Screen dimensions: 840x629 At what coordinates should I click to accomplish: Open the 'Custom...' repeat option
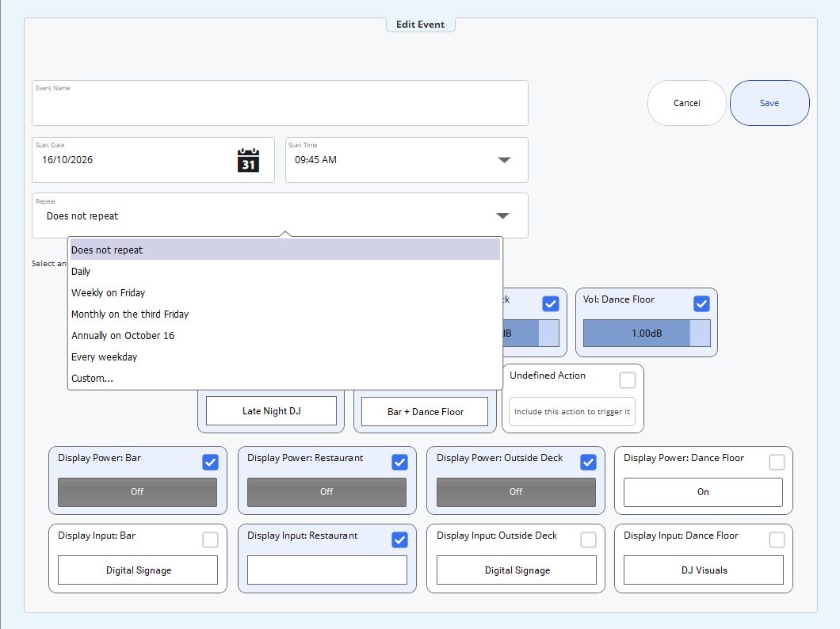point(285,379)
